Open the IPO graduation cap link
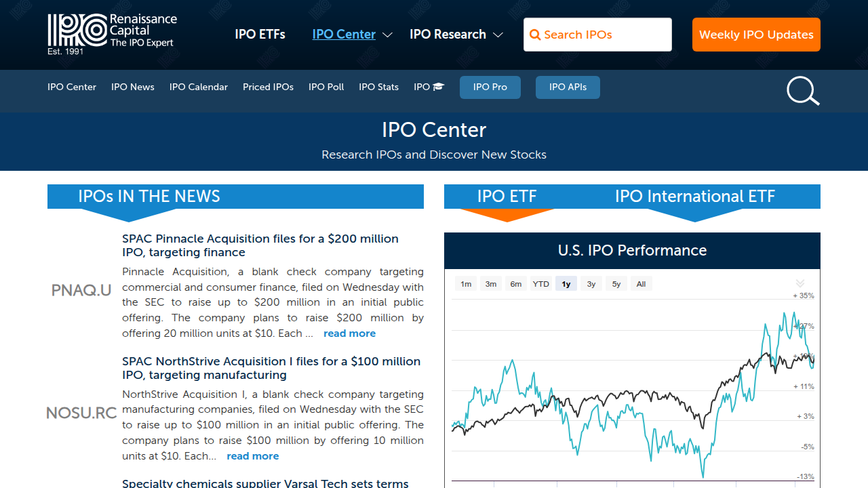Screen dimensions: 868x488 429,87
